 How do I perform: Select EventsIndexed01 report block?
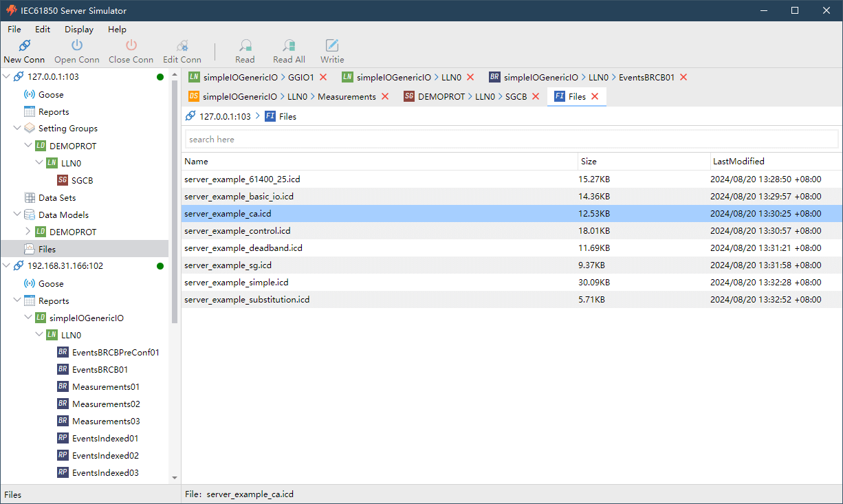pyautogui.click(x=105, y=439)
